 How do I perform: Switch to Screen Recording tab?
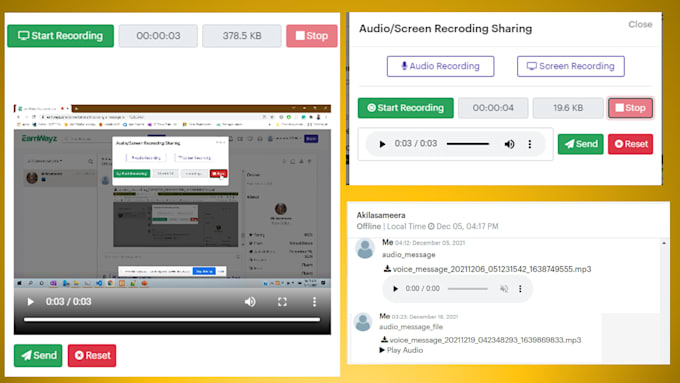point(571,66)
